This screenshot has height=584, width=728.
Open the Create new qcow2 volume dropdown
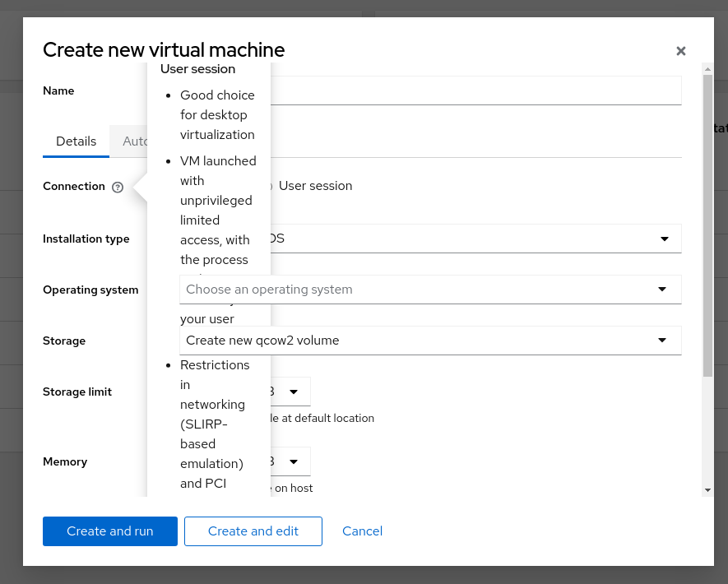click(430, 341)
